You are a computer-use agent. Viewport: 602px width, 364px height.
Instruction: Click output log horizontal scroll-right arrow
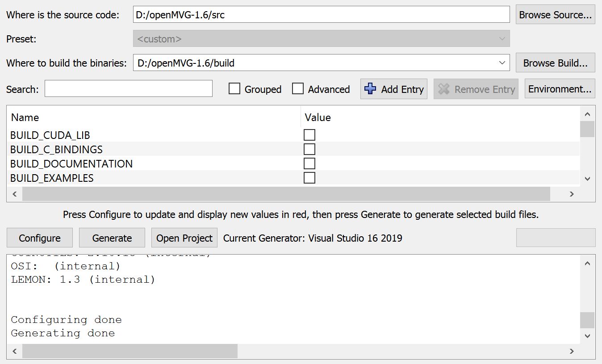tap(572, 351)
